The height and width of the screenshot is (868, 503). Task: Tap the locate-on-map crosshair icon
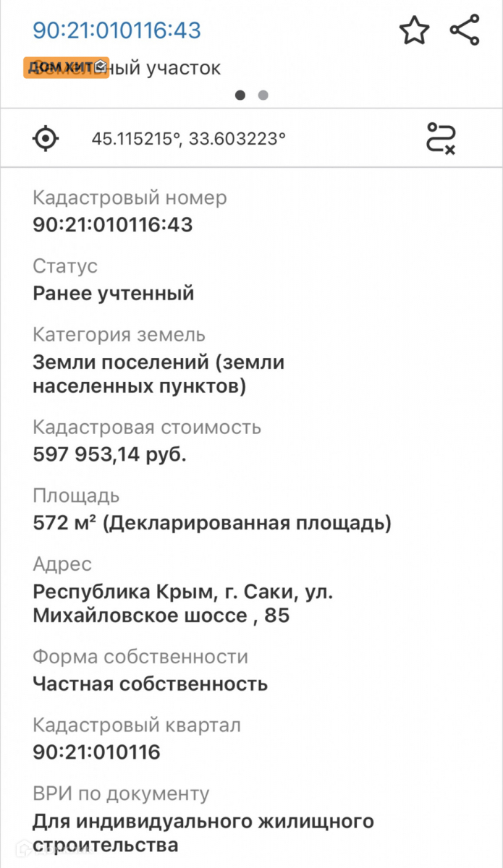(46, 137)
